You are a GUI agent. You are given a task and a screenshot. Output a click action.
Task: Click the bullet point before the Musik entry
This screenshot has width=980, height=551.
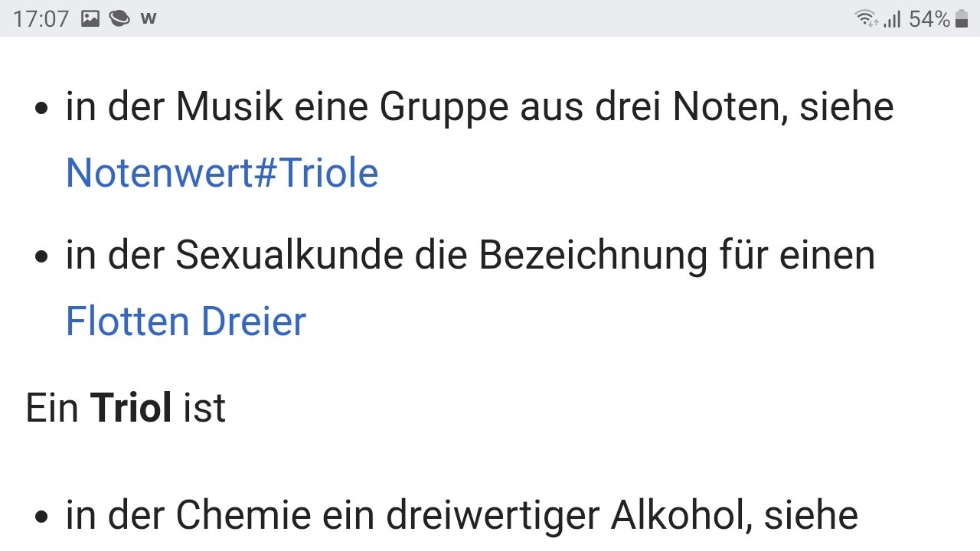pos(42,108)
